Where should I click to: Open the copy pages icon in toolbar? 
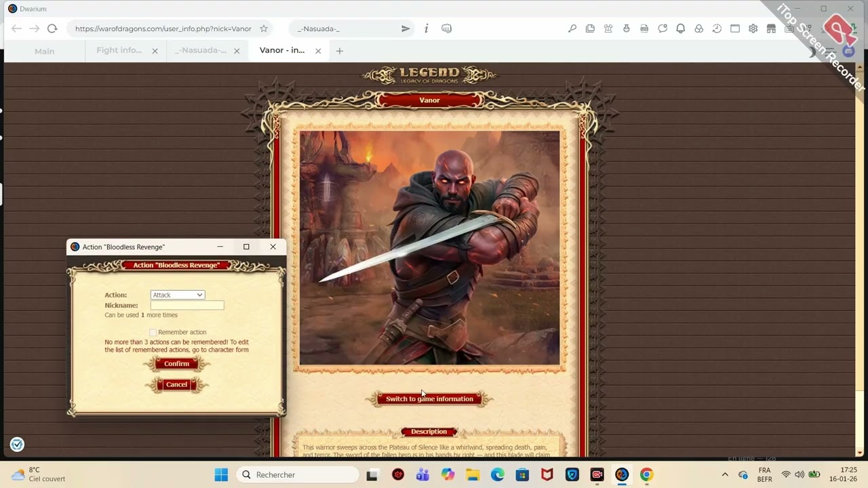tap(590, 28)
